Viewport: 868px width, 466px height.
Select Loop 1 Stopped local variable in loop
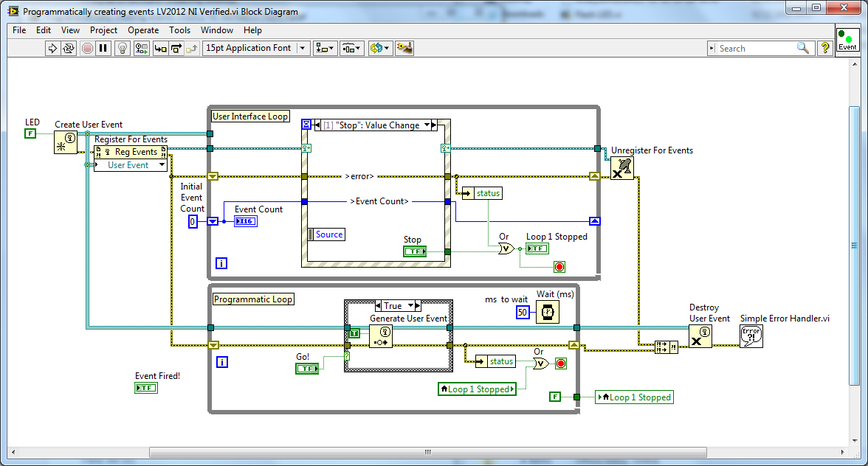[477, 389]
